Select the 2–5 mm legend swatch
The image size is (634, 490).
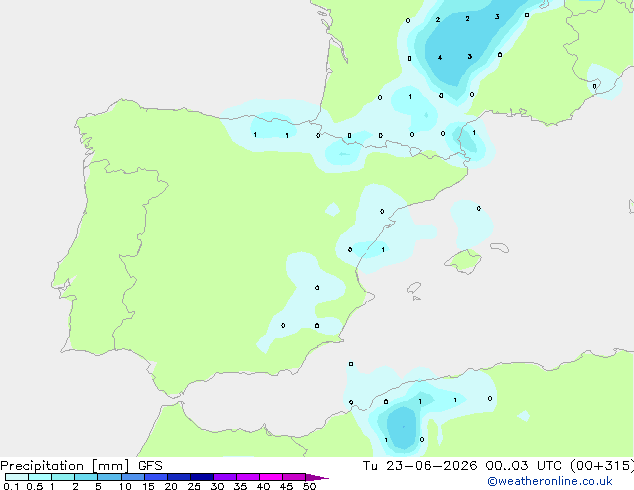coord(86,477)
